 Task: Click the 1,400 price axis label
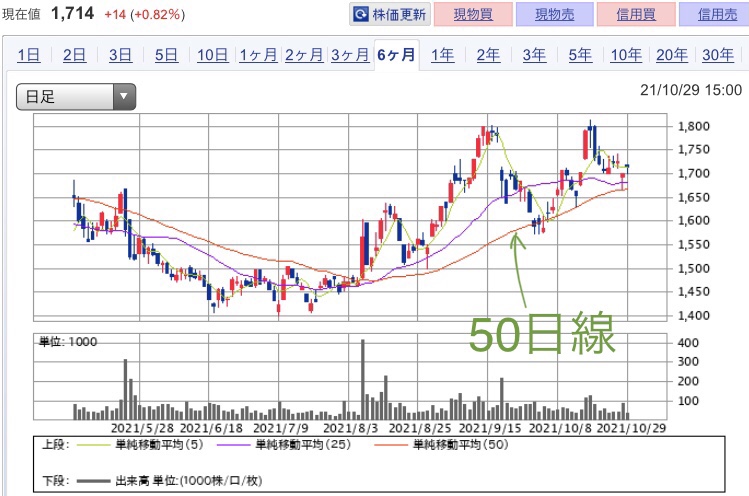(694, 315)
